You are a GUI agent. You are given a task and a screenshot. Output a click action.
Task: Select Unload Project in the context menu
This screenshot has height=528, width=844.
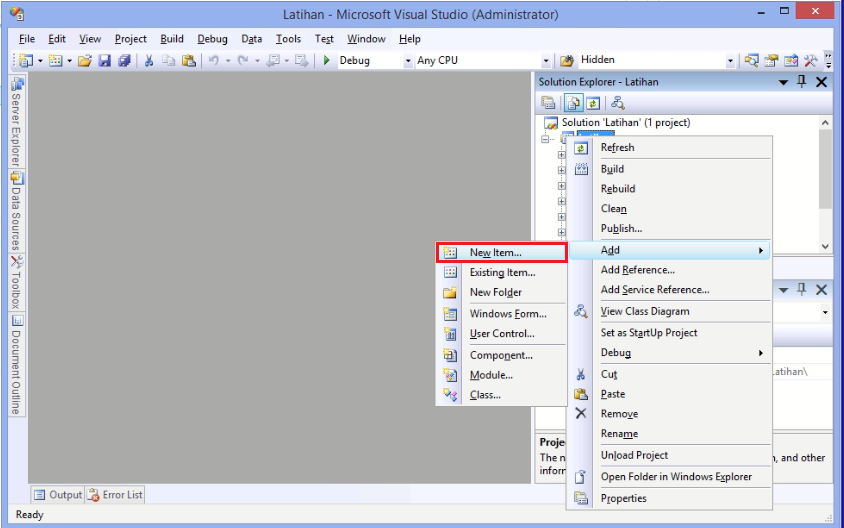click(670, 455)
